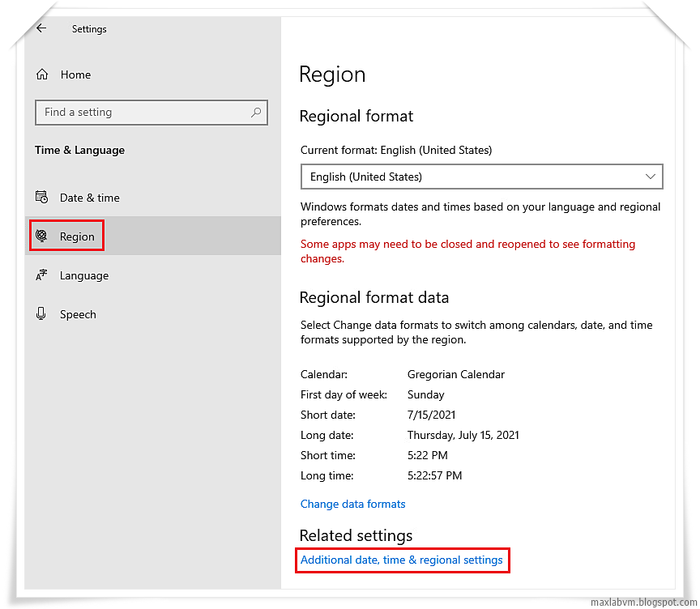Click the Long date Thursday, July 15, 2021
700x609 pixels.
(463, 435)
